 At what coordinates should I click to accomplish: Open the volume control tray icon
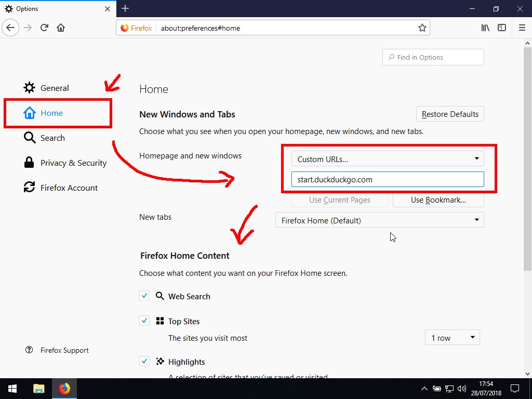click(x=461, y=389)
